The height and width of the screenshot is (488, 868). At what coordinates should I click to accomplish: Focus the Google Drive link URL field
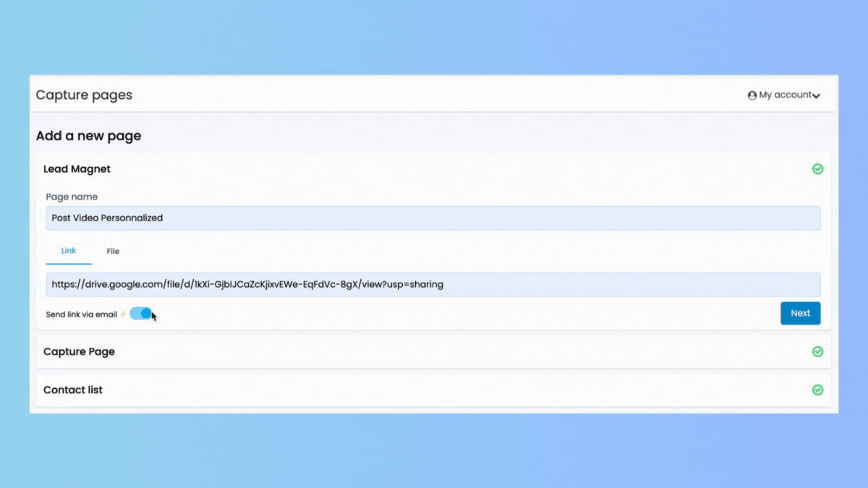433,284
